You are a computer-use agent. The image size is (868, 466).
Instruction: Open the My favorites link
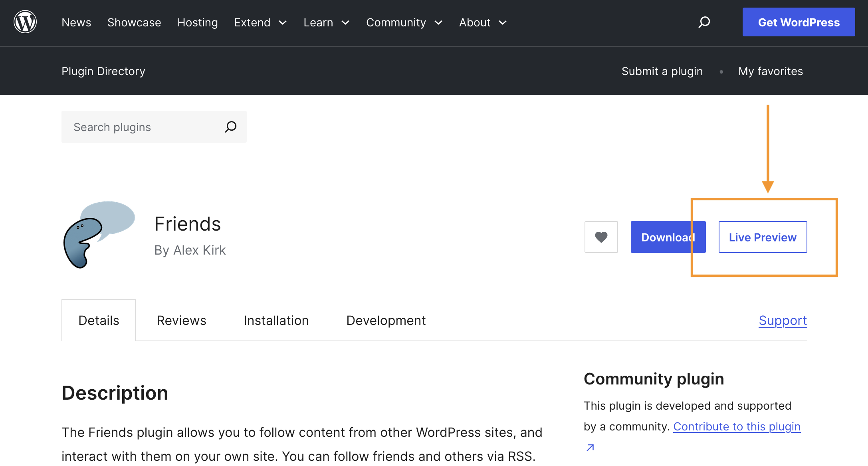771,71
